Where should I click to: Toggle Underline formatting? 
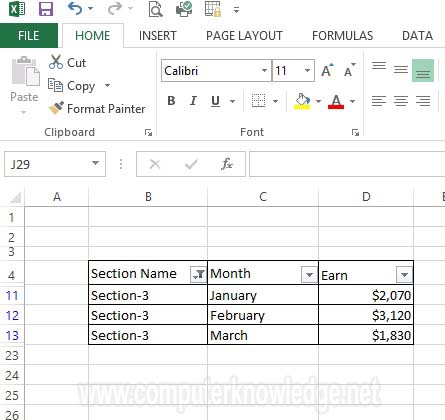click(x=216, y=101)
